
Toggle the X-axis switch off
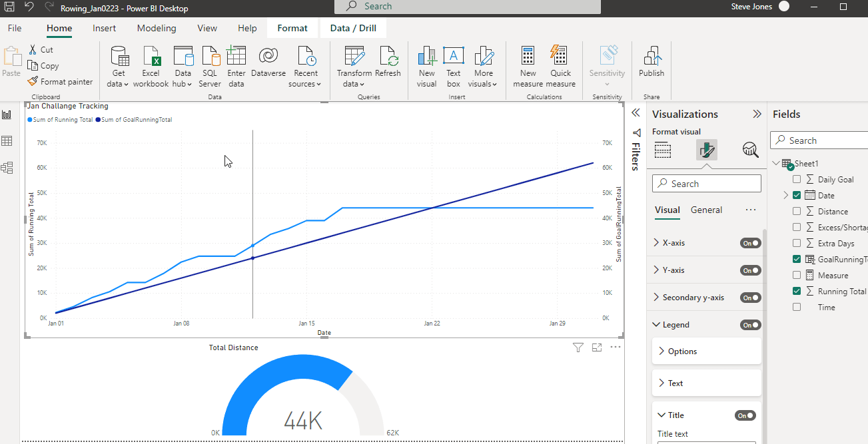point(750,243)
